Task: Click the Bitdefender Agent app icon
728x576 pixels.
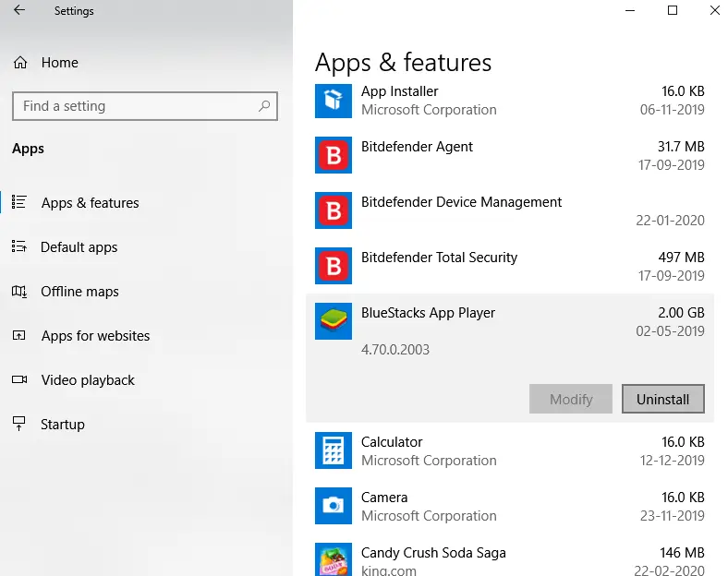Action: (x=334, y=155)
